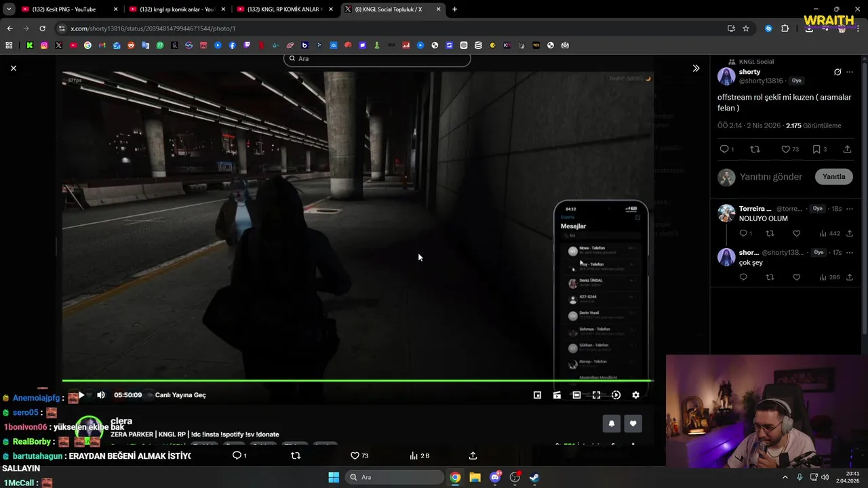View analytics 442 on Torreira's comment
The image size is (868, 488).
(829, 233)
